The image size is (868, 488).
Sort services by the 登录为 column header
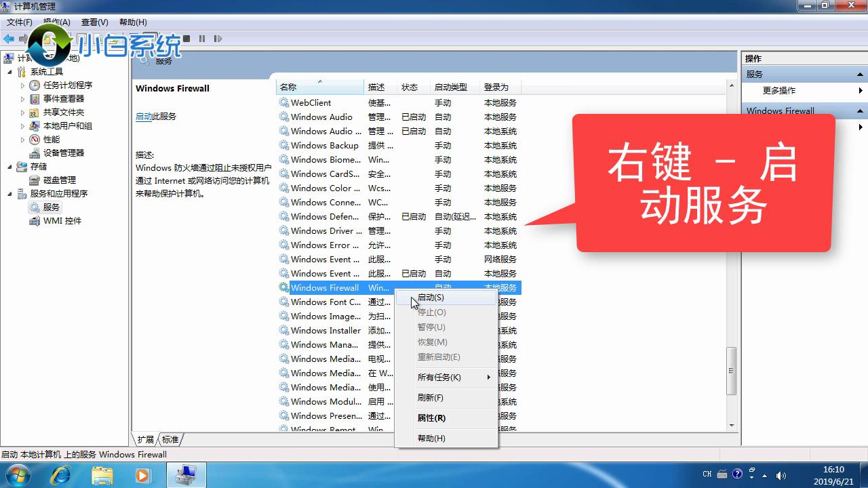[x=500, y=87]
